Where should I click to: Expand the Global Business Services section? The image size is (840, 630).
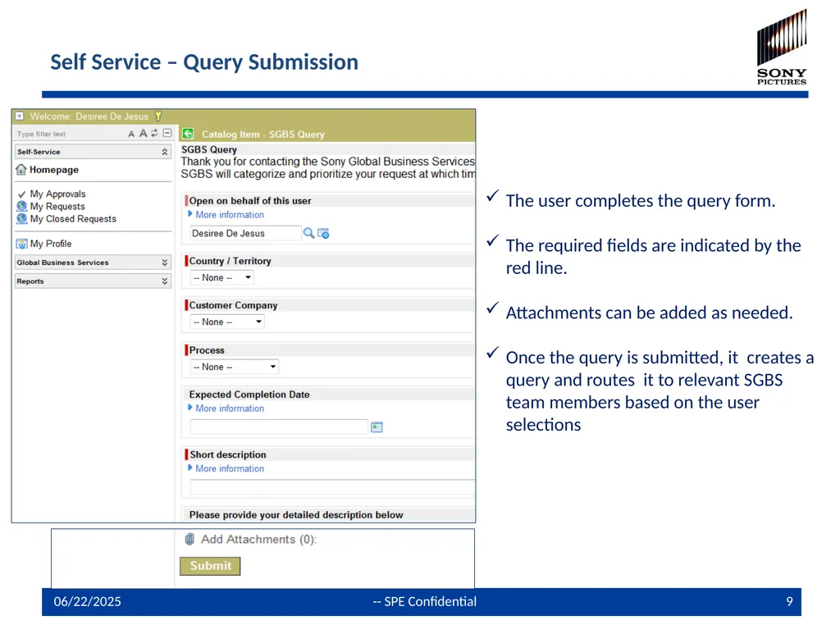coord(164,262)
